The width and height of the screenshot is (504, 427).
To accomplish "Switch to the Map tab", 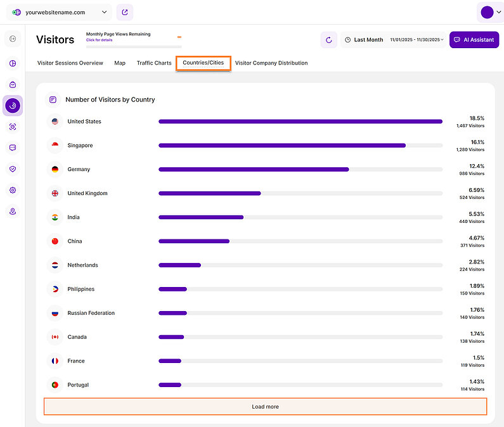I will click(120, 63).
